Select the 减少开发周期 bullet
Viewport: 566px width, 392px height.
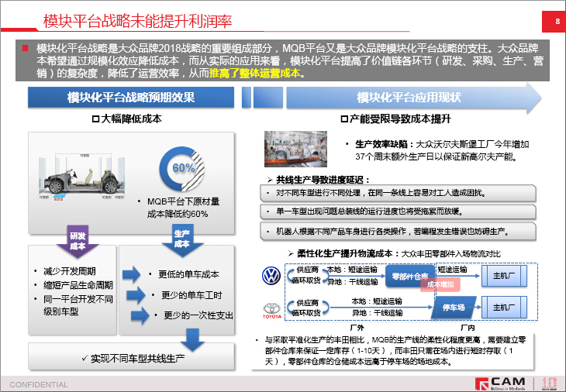tap(70, 271)
